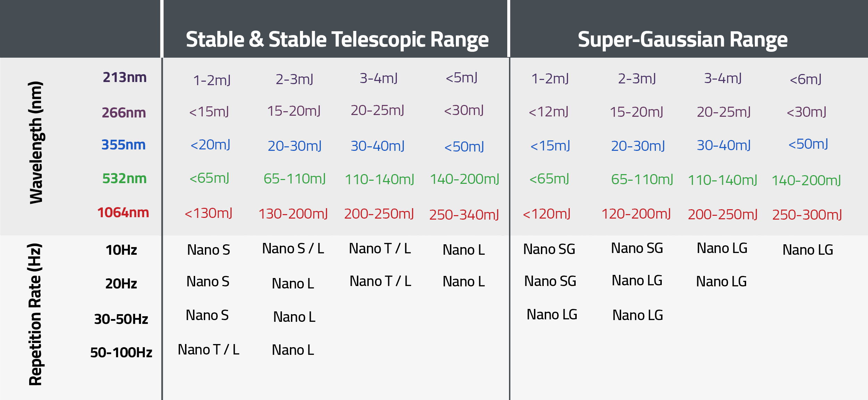Click the vertical Repetition Rate (Hz) title

pos(35,315)
